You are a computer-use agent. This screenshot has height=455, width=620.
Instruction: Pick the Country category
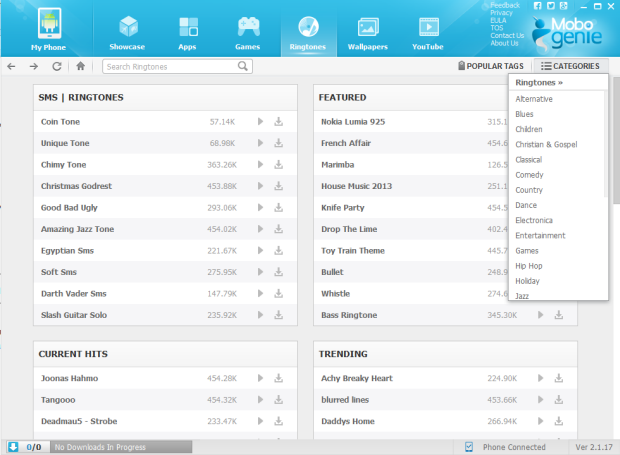(x=529, y=190)
